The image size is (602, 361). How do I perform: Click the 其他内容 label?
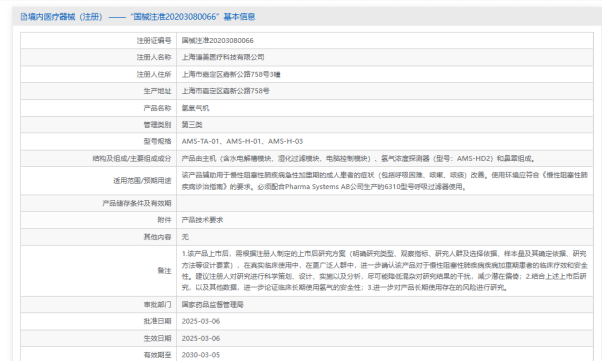coord(157,237)
